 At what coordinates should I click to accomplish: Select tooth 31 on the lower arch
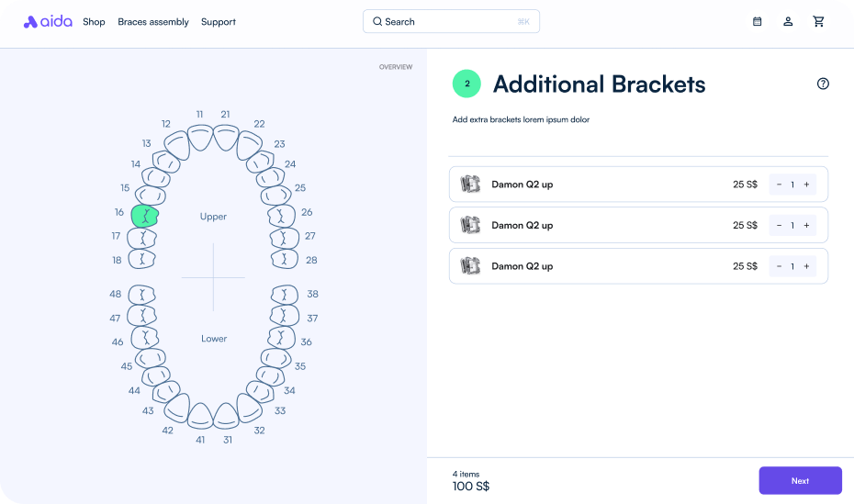click(226, 416)
